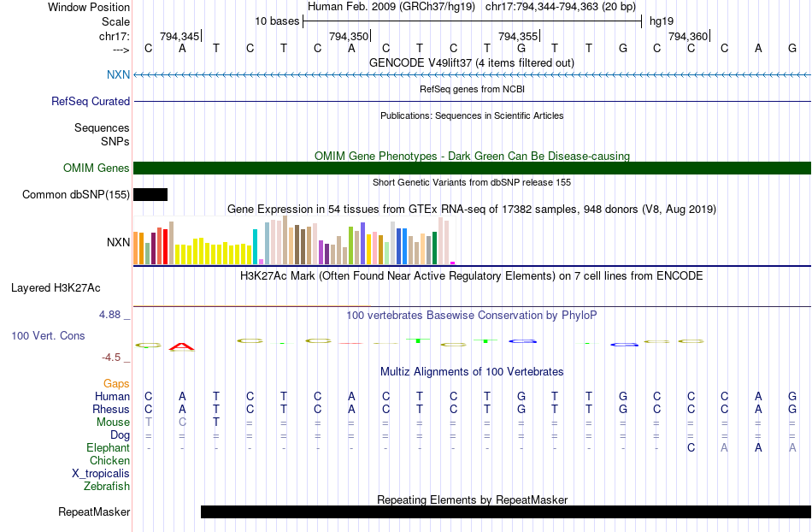Image resolution: width=812 pixels, height=532 pixels.
Task: Select the Human species label
Action: (x=112, y=396)
